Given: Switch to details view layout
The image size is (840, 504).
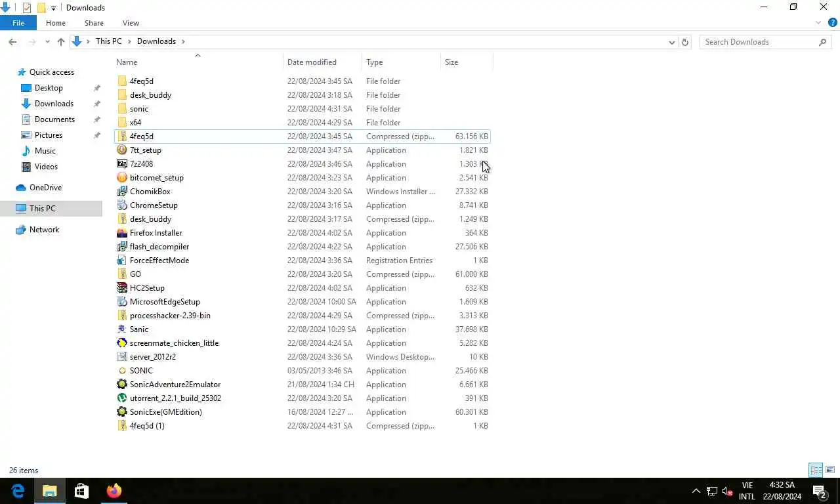Looking at the screenshot, I should [x=816, y=470].
